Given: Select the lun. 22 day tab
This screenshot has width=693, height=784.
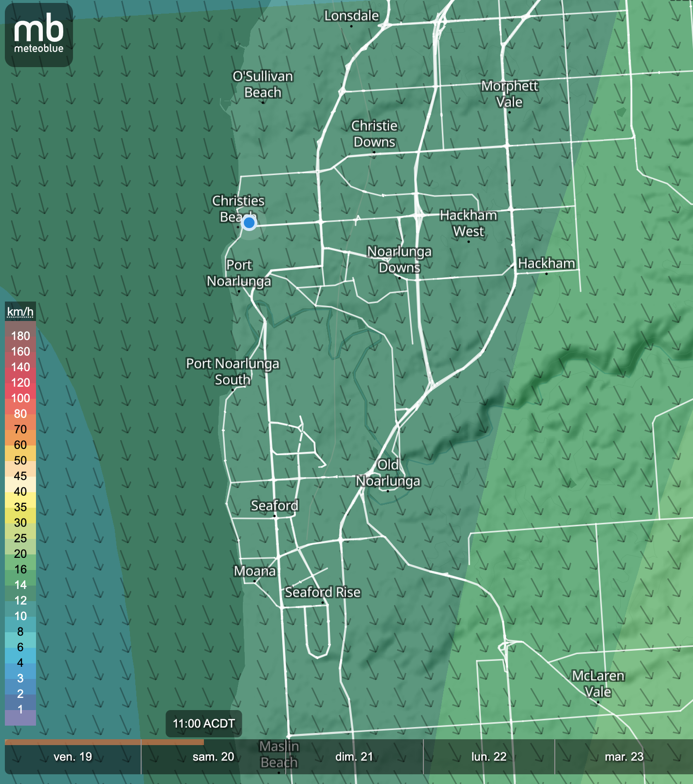Looking at the screenshot, I should 489,757.
